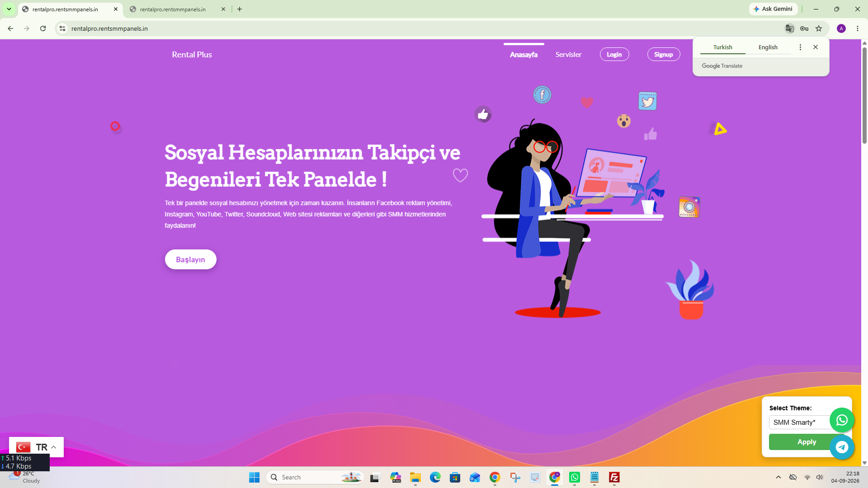
Task: Open the Telegram floating chat button
Action: point(842,447)
